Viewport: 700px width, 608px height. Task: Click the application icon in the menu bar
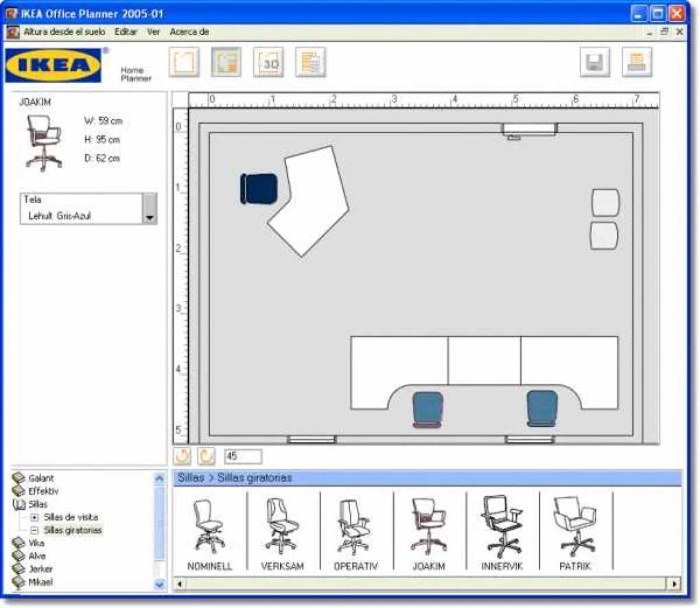point(12,32)
